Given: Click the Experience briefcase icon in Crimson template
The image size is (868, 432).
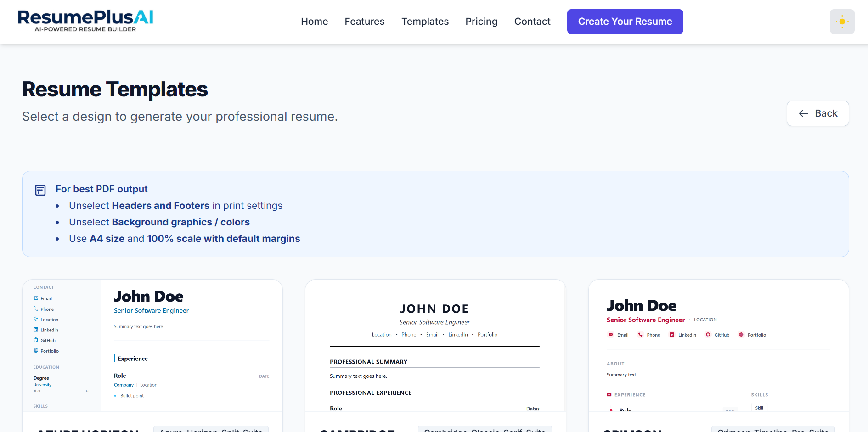Looking at the screenshot, I should click(x=609, y=394).
